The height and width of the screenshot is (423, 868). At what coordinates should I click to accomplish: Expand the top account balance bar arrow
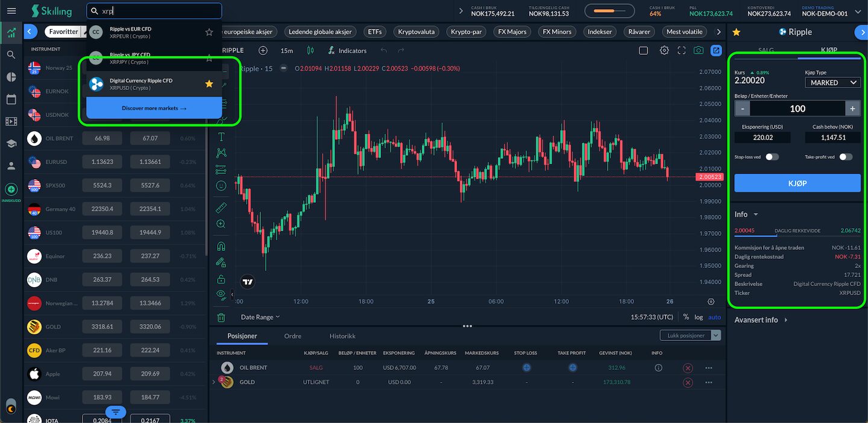pyautogui.click(x=461, y=11)
